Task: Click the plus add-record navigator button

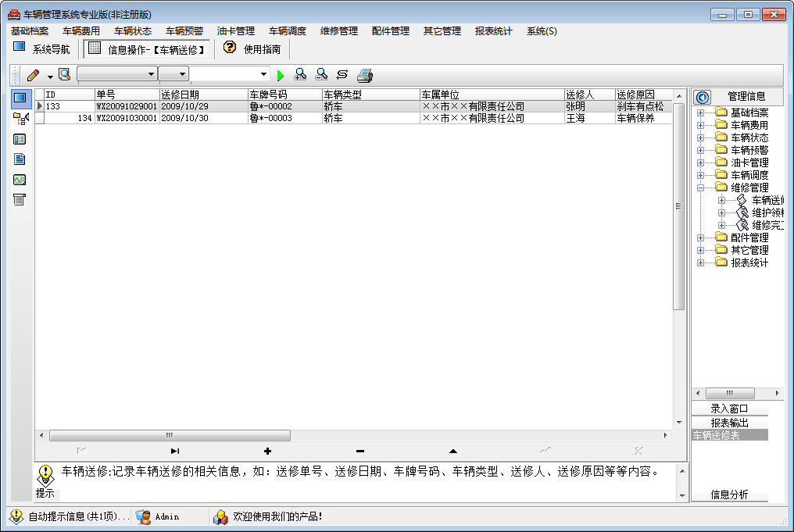Action: coord(267,451)
